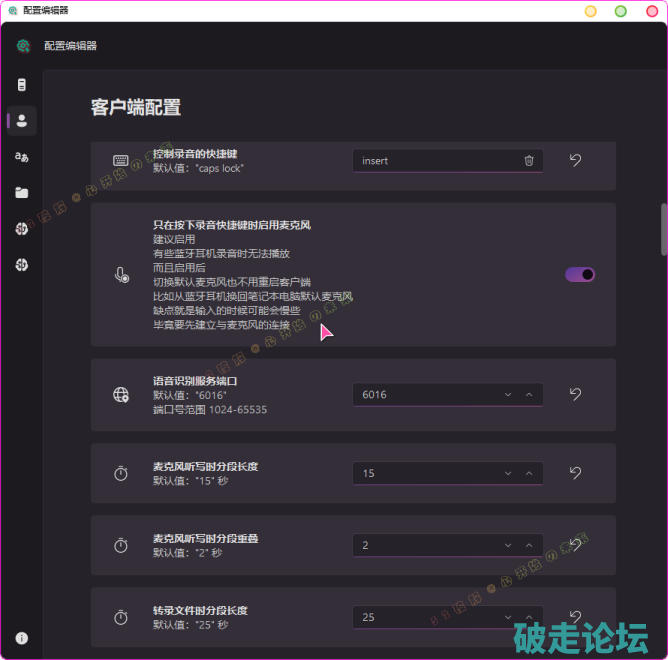Clear the recording hotkey with trash icon
Viewport: 668px width, 660px height.
click(x=529, y=161)
